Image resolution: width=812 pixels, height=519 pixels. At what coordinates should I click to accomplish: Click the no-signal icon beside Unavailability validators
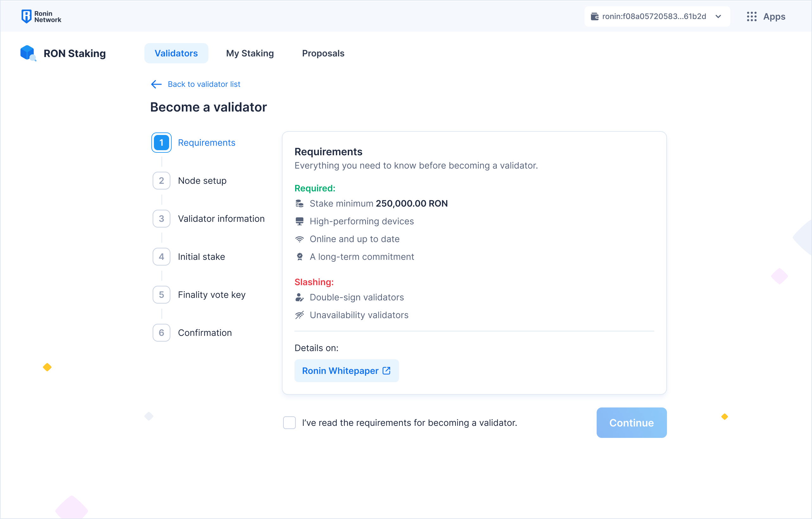pos(300,315)
